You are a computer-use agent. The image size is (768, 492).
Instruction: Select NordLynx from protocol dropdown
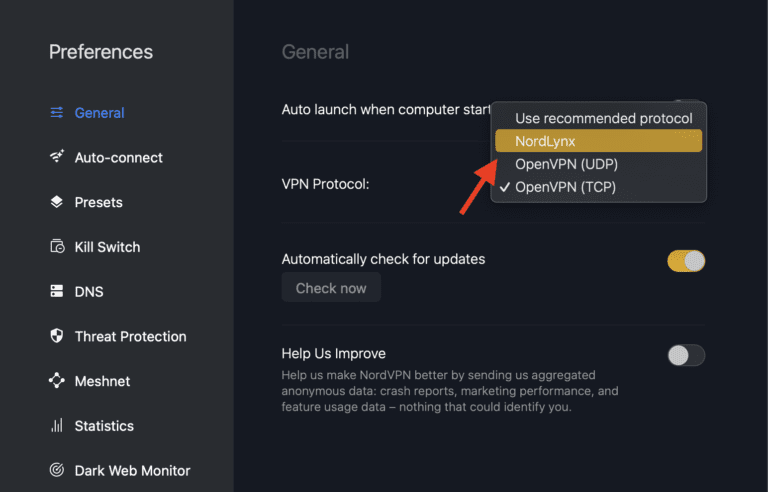[x=598, y=141]
